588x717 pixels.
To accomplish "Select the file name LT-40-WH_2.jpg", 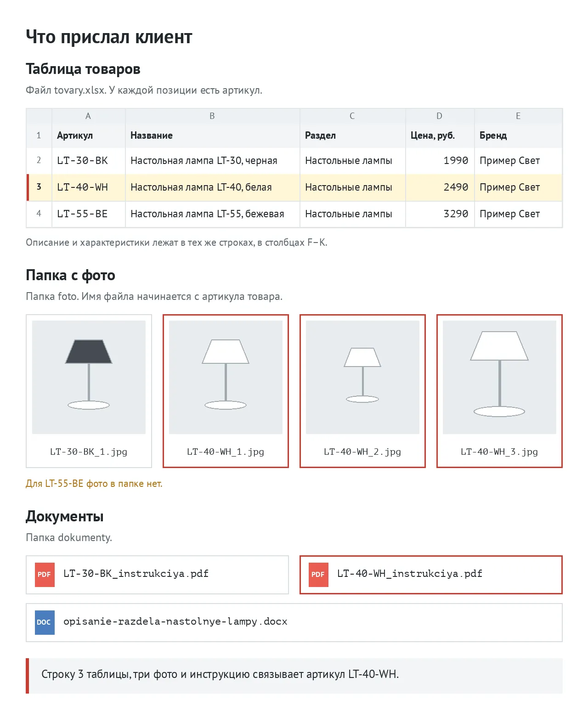I will pos(362,452).
